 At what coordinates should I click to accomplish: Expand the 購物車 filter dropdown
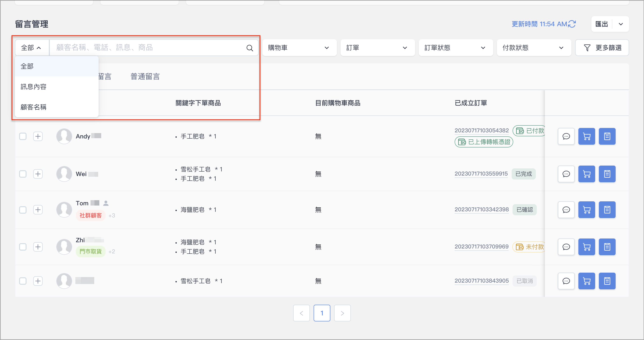(299, 48)
